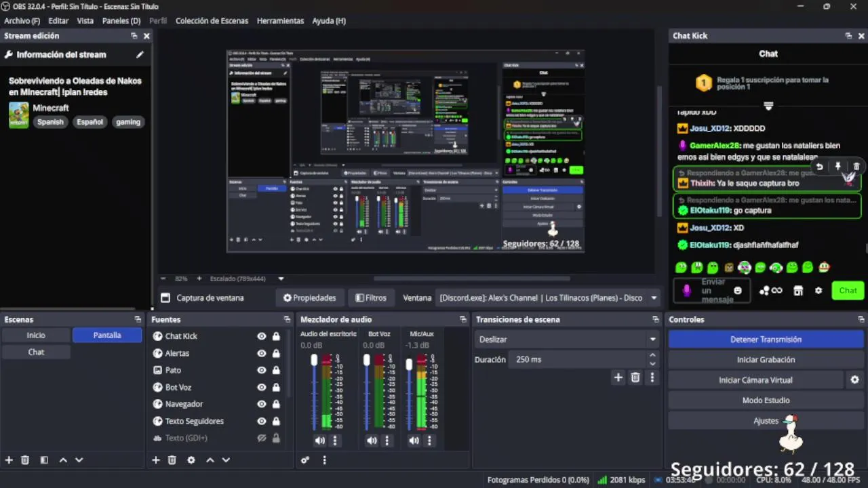868x488 pixels.
Task: Click the Mic/Aux volume slider
Action: [x=409, y=392]
